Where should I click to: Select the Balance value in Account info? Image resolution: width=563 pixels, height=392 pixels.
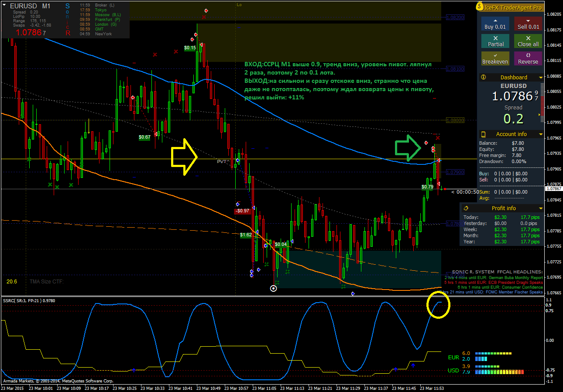pyautogui.click(x=518, y=143)
